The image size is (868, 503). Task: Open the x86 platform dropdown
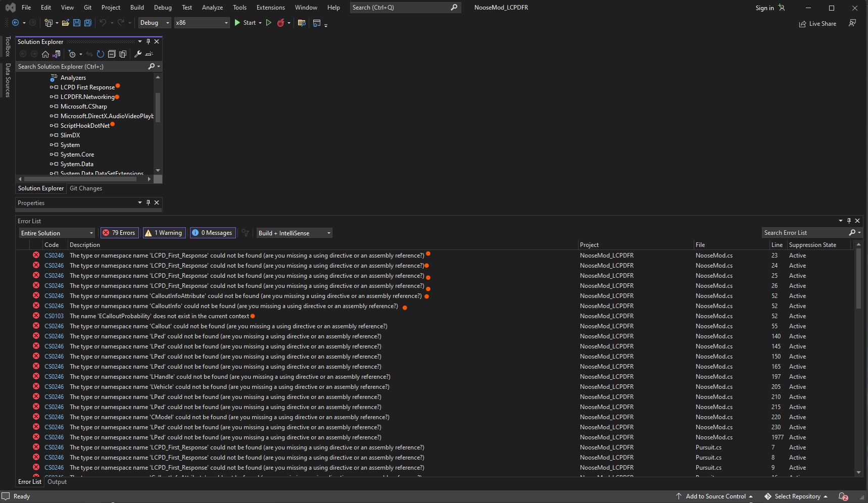pyautogui.click(x=202, y=23)
